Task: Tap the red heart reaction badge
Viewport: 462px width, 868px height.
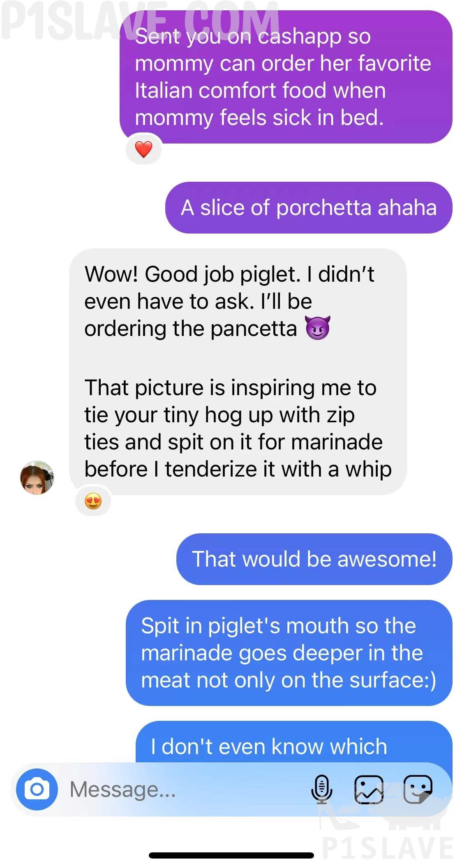Action: 143,149
